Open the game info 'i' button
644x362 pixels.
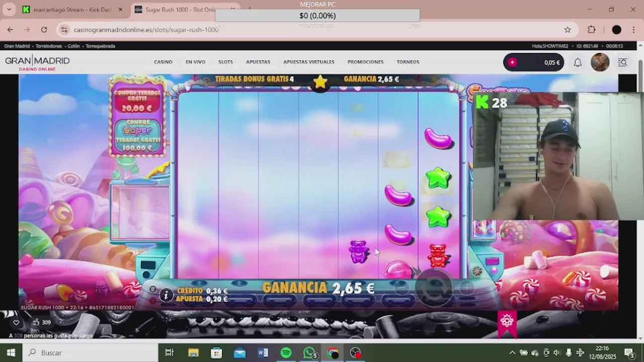click(x=166, y=295)
